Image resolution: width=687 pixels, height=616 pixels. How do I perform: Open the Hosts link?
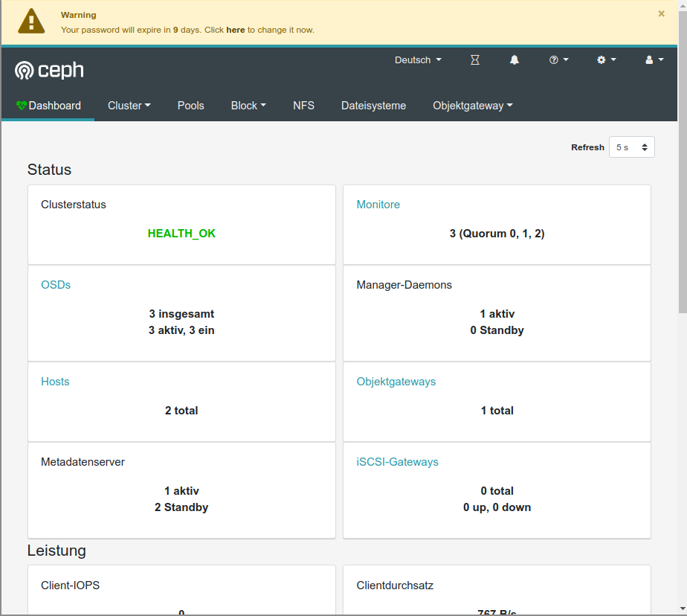55,382
